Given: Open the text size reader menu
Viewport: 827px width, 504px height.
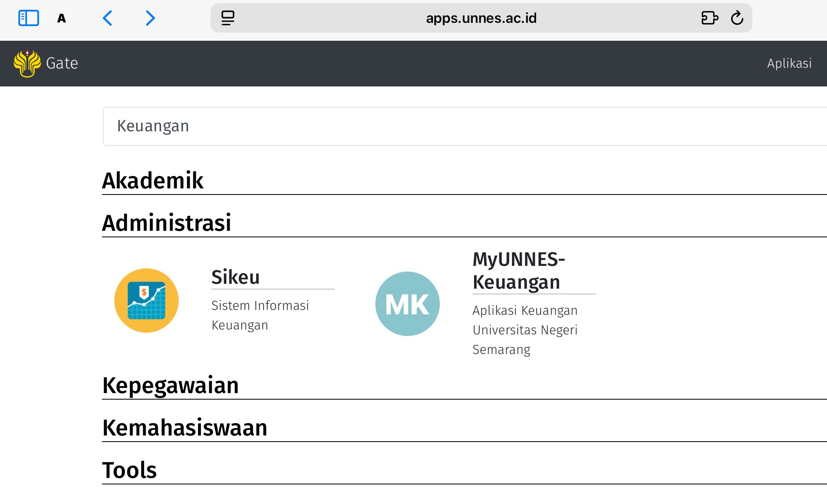Looking at the screenshot, I should pos(62,18).
